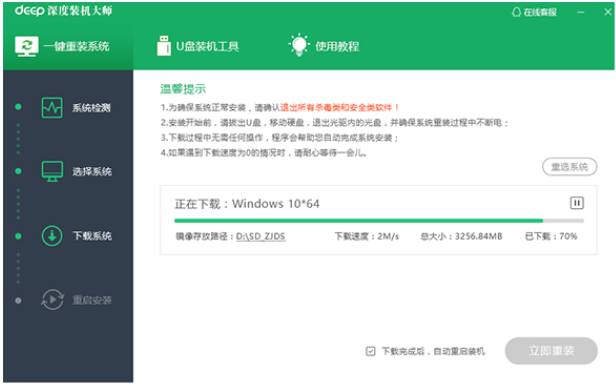The height and width of the screenshot is (389, 616).
Task: Click the bell icon beside 在线客服
Action: tap(516, 12)
